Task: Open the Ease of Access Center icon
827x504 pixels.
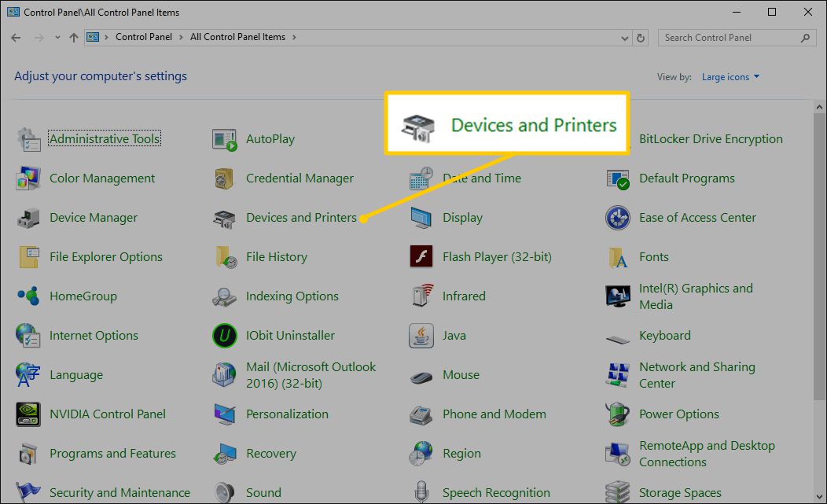Action: pyautogui.click(x=618, y=218)
